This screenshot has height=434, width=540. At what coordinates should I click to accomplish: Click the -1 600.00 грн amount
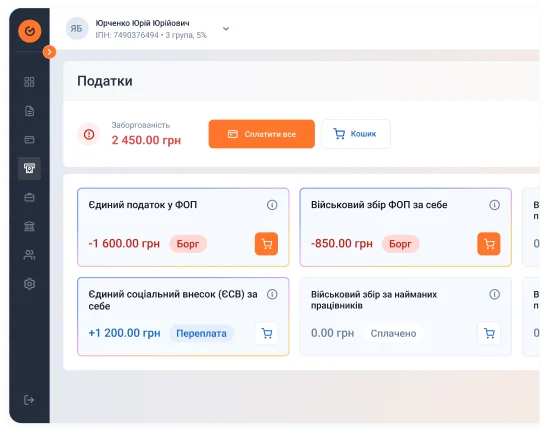pyautogui.click(x=124, y=244)
